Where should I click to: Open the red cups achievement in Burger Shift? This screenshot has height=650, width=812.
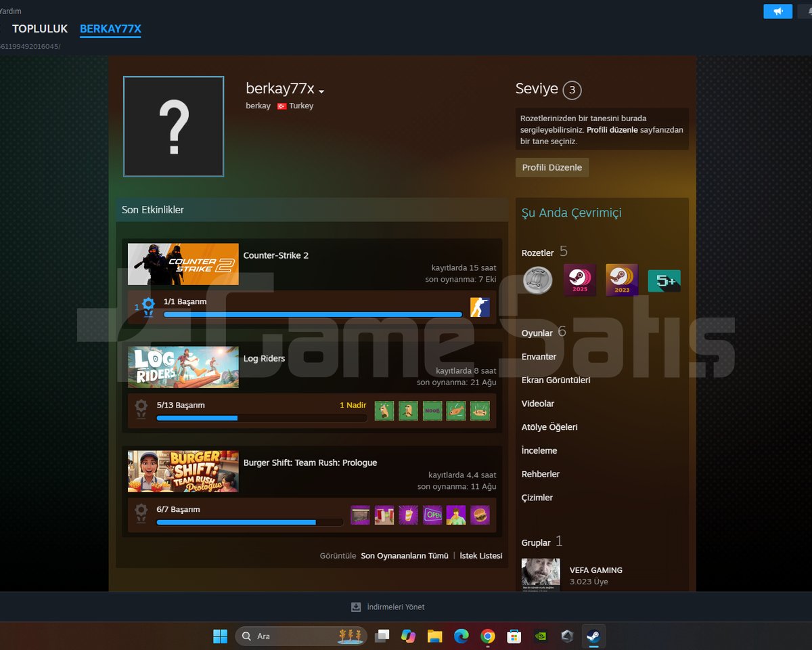[384, 515]
